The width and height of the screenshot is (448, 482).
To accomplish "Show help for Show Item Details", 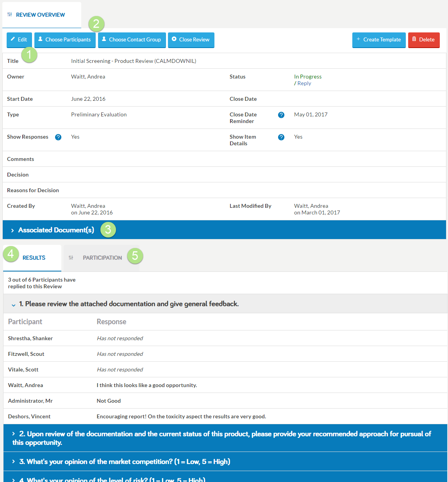I will [281, 137].
